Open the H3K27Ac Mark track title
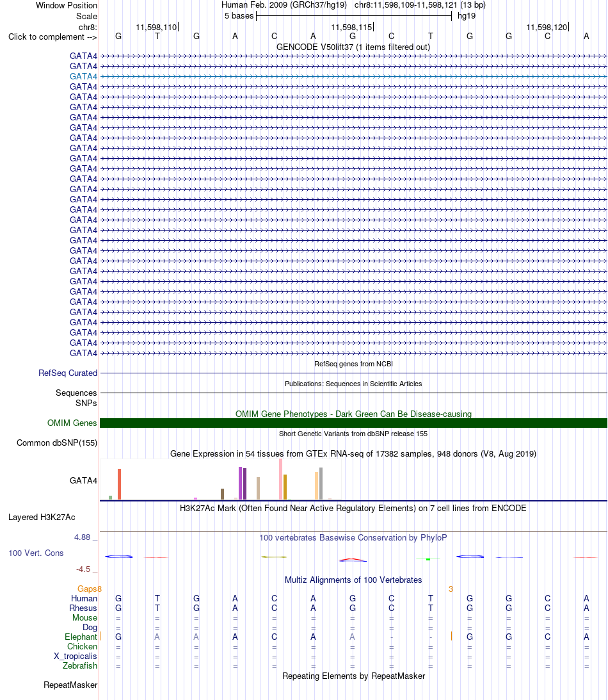The image size is (608, 700). 353,508
